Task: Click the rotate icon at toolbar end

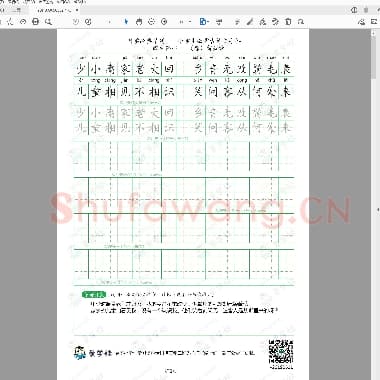Action: pyautogui.click(x=301, y=22)
